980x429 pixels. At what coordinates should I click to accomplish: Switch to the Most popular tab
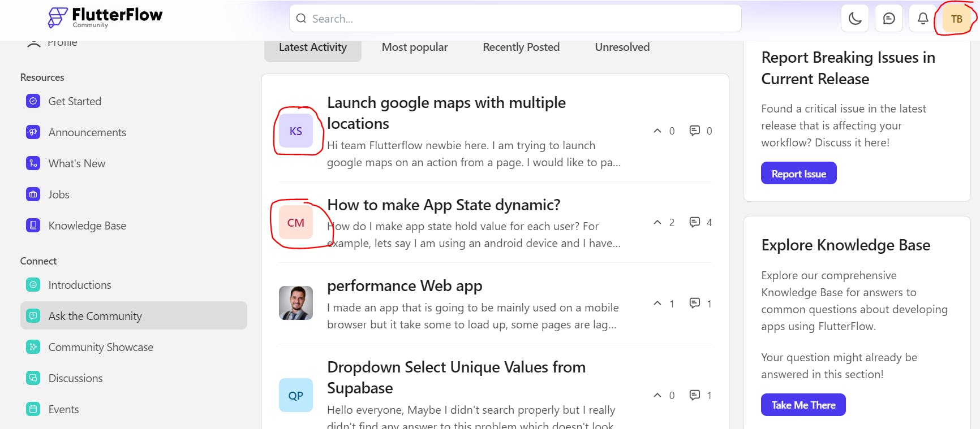(x=415, y=47)
